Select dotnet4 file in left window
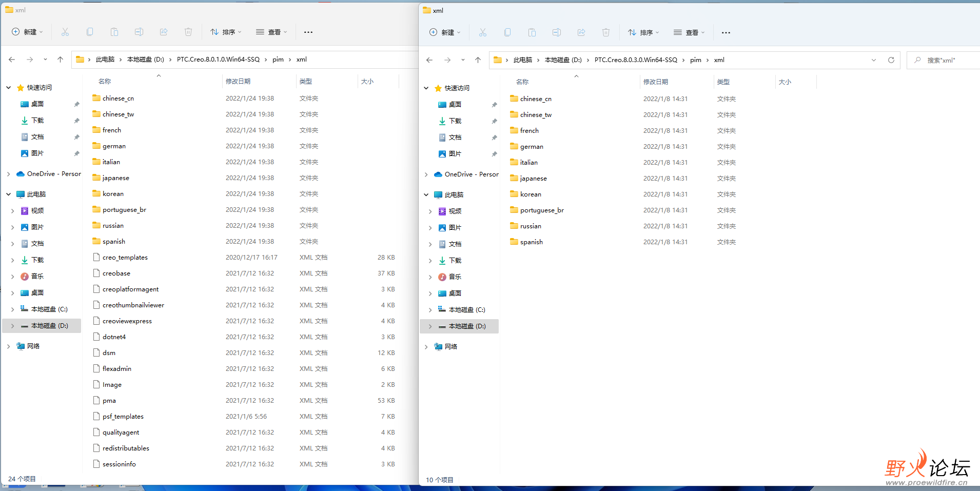Viewport: 980px width, 491px height. (114, 337)
